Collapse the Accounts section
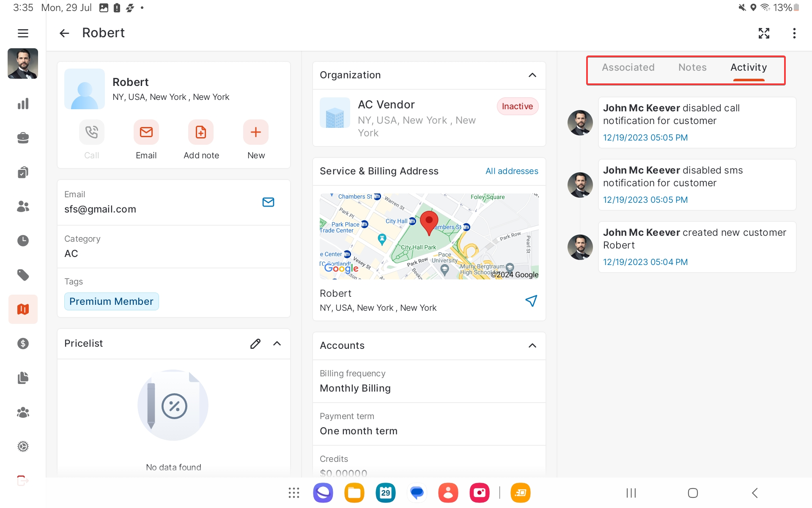812x508 pixels. coord(532,345)
